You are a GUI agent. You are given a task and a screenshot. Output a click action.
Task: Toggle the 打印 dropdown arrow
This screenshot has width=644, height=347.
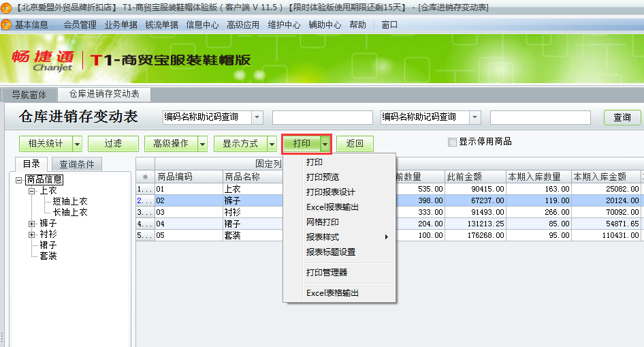(325, 144)
